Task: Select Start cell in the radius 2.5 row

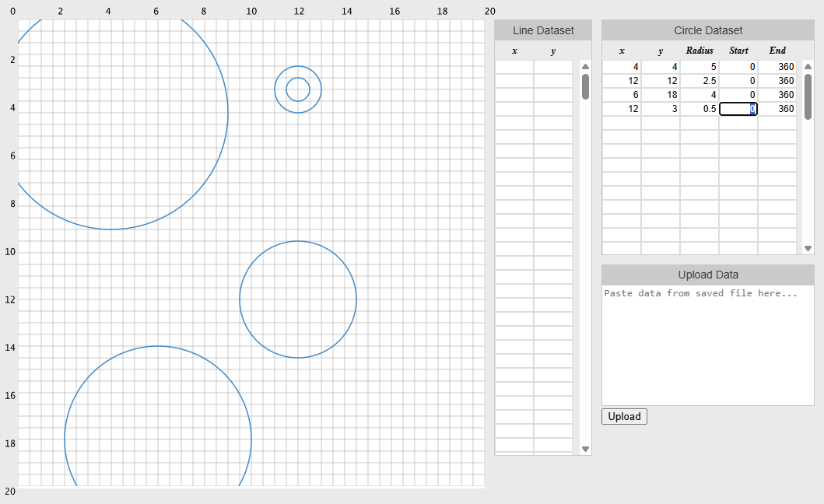Action: (x=738, y=80)
